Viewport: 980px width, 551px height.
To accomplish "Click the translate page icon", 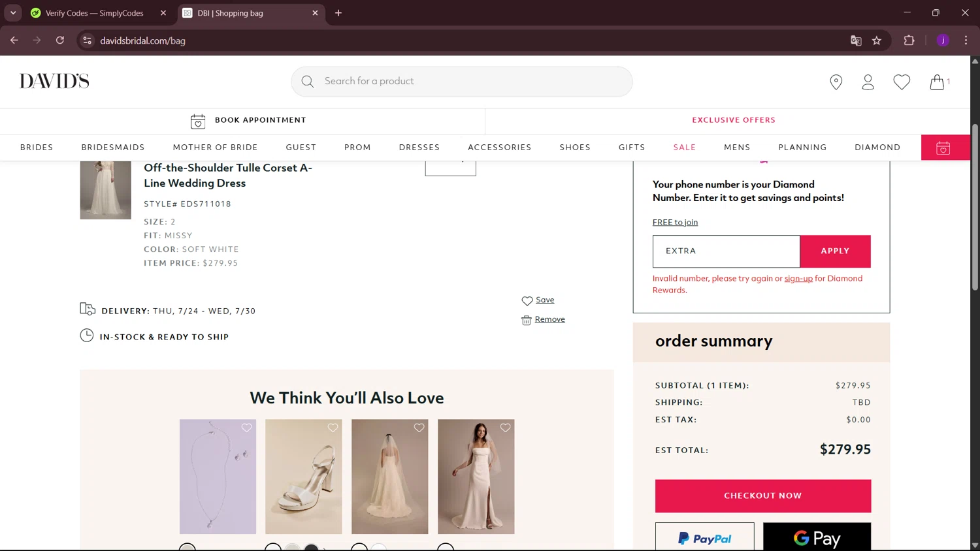I will pyautogui.click(x=856, y=40).
